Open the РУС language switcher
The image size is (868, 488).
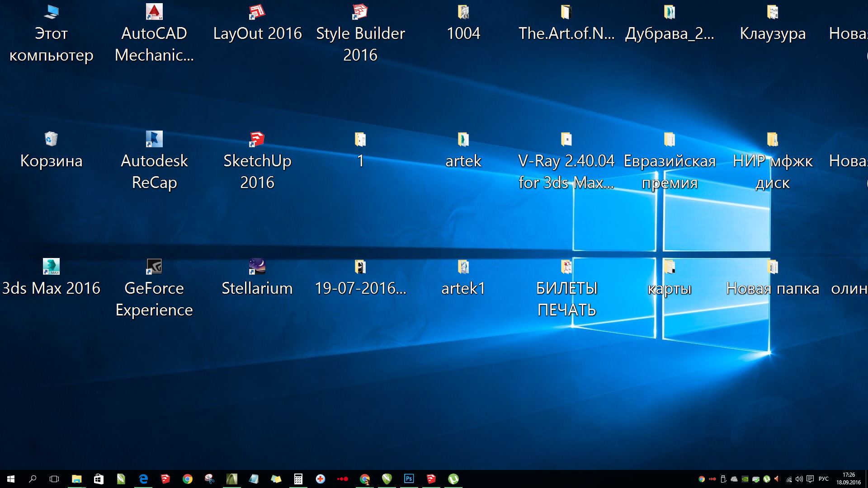tap(823, 479)
